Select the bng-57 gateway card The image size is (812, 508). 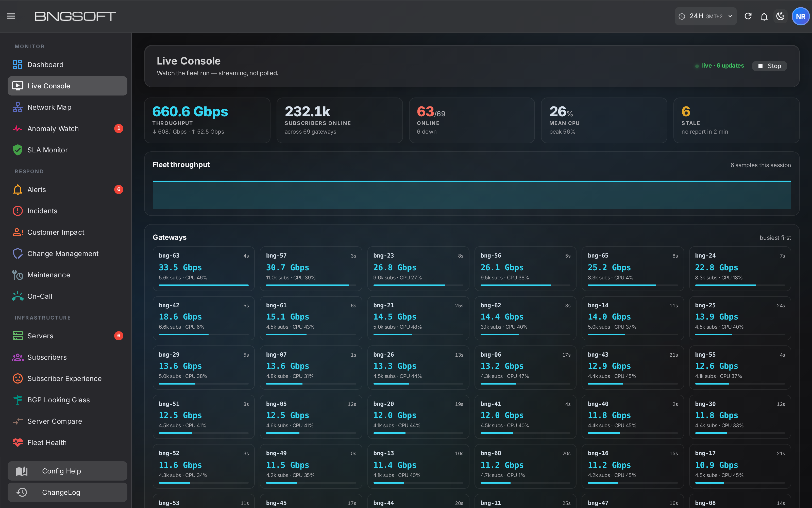pyautogui.click(x=311, y=269)
